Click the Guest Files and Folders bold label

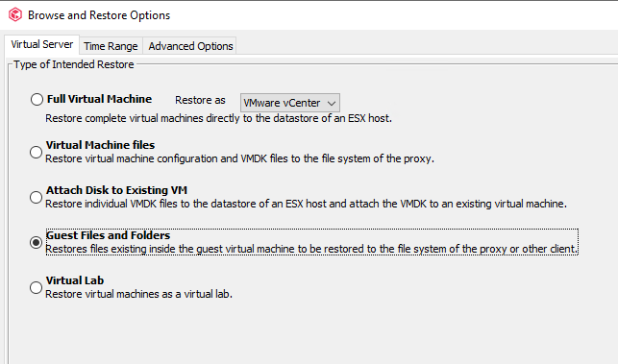coord(108,235)
